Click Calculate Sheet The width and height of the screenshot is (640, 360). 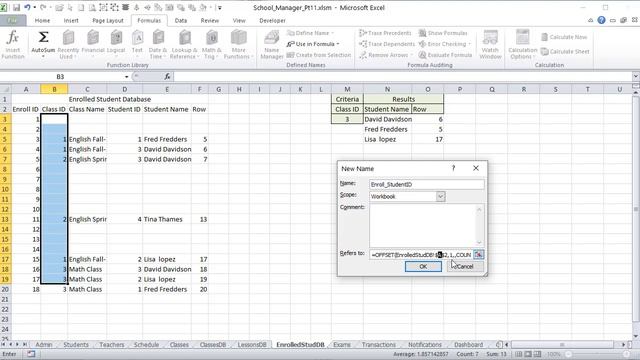(x=565, y=52)
